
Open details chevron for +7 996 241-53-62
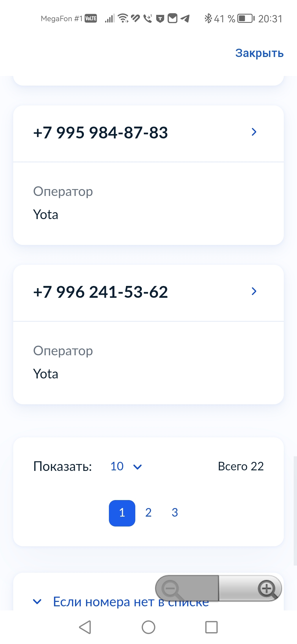(x=254, y=291)
